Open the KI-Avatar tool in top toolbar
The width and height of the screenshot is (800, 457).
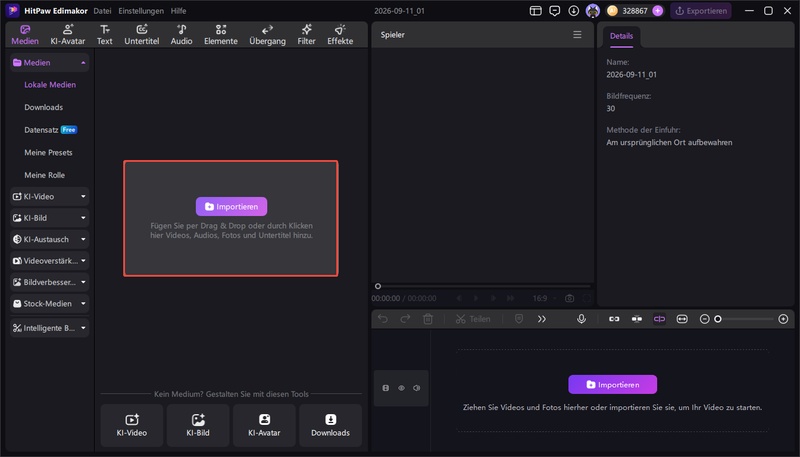point(68,35)
